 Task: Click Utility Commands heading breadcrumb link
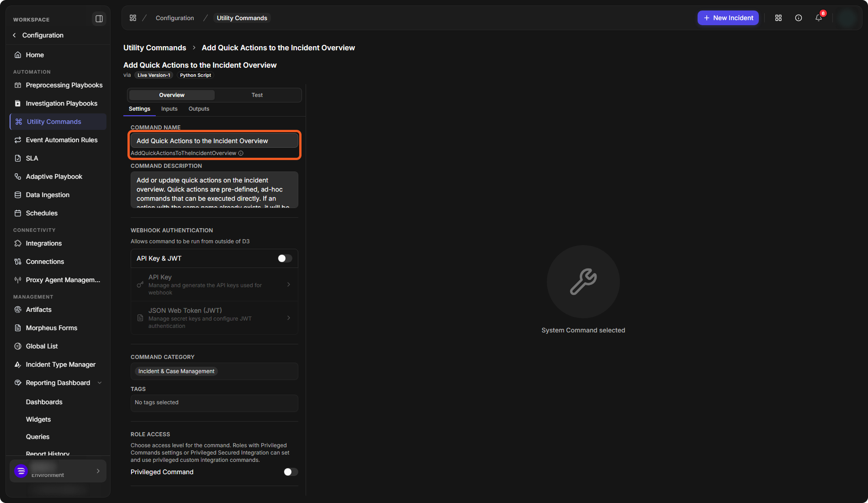point(155,48)
